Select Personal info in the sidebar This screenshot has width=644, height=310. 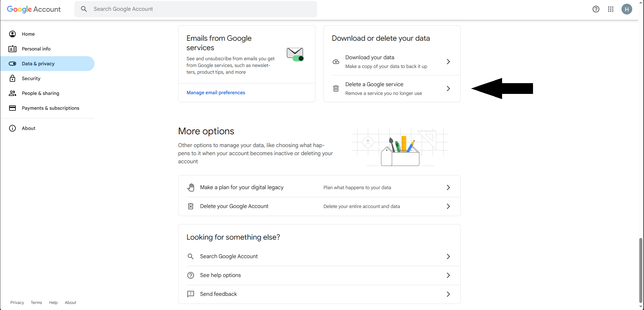point(47,49)
